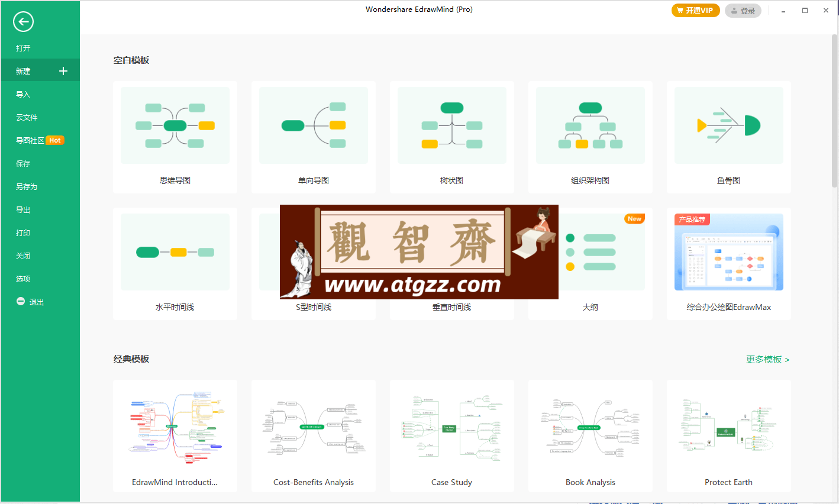Open 选项 options in sidebar
Viewport: 839px width, 504px height.
click(23, 279)
